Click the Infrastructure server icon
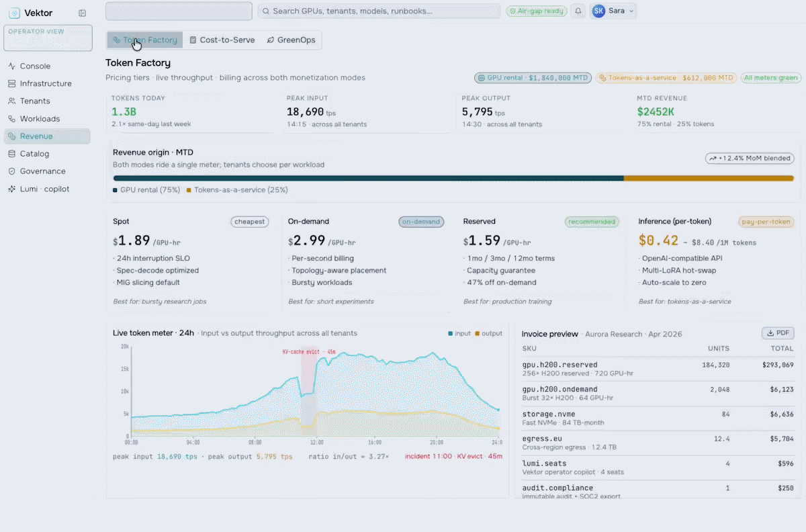This screenshot has height=532, width=806. (x=12, y=83)
